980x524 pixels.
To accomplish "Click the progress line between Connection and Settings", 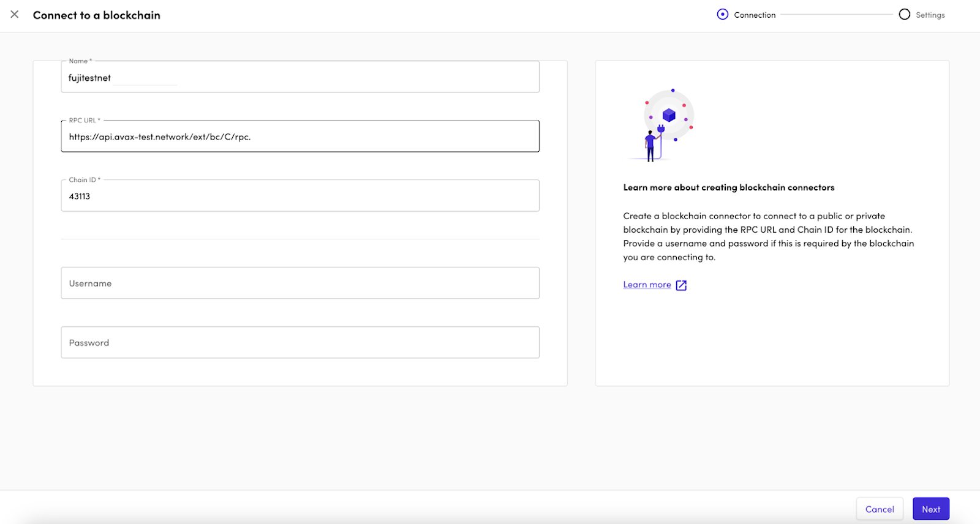I will click(x=836, y=14).
